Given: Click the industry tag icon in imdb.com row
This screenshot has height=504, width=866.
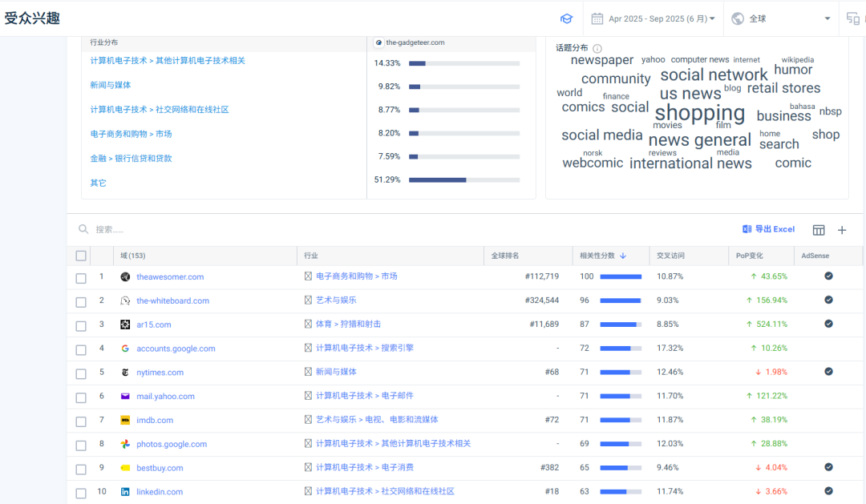Looking at the screenshot, I should [308, 420].
